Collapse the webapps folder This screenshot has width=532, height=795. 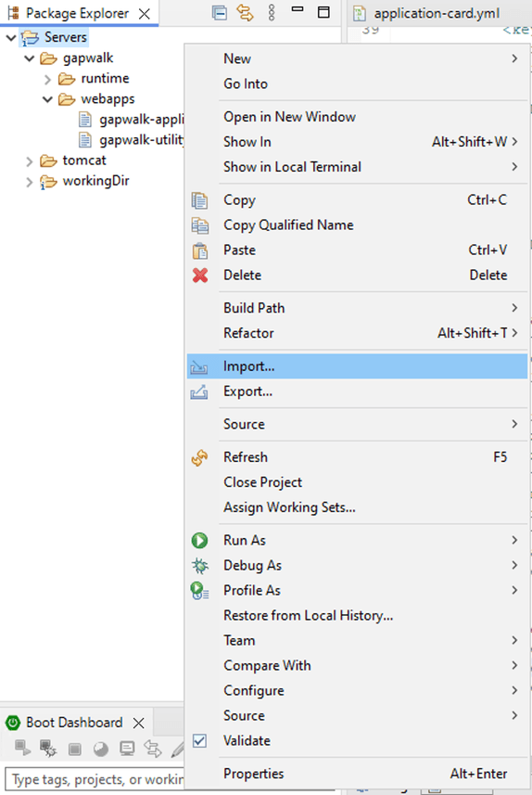tap(47, 99)
